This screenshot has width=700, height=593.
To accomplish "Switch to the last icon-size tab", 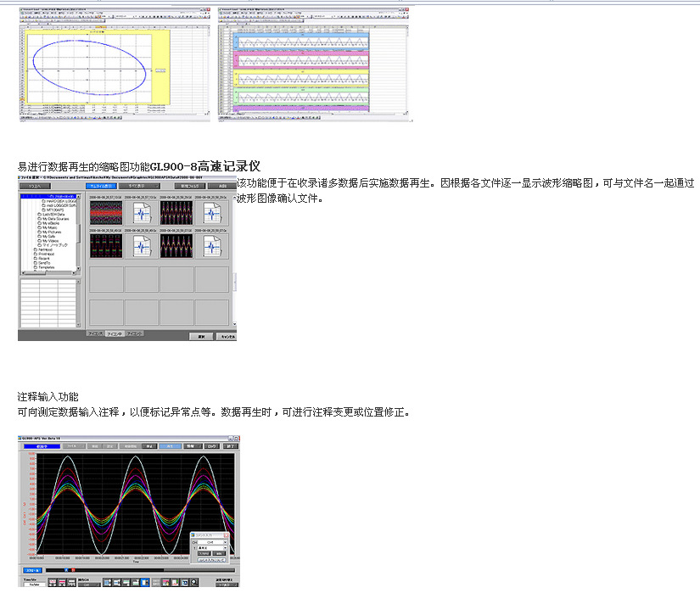I will click(x=134, y=333).
